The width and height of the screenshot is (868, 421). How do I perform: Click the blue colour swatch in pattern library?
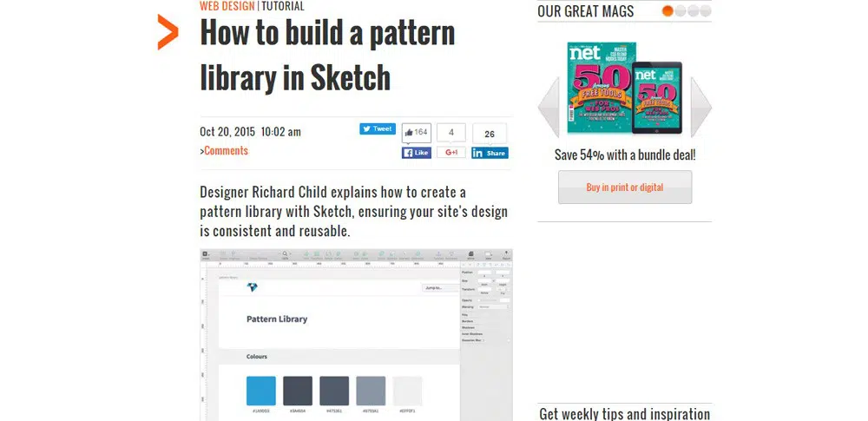[x=261, y=391]
